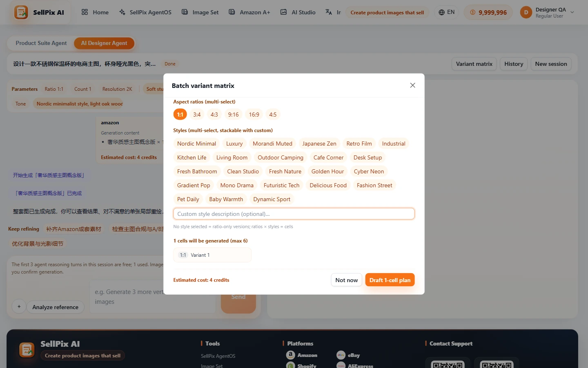The height and width of the screenshot is (368, 588).
Task: Click the Home grid icon
Action: [85, 12]
